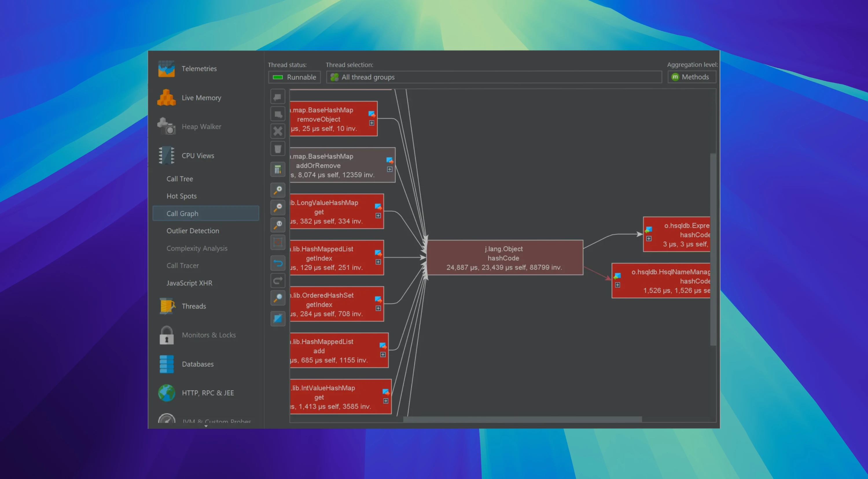Zoom in on the call graph
This screenshot has height=479, width=868.
[278, 190]
